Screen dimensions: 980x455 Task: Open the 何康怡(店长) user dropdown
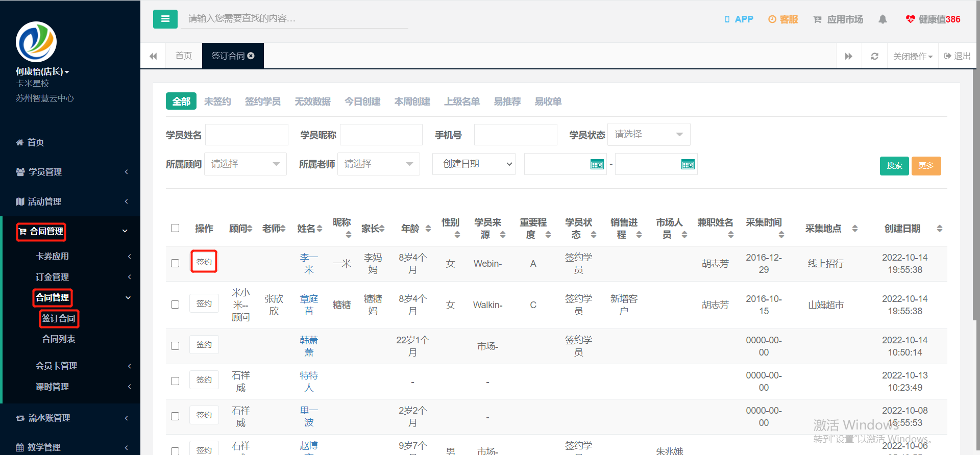[42, 71]
